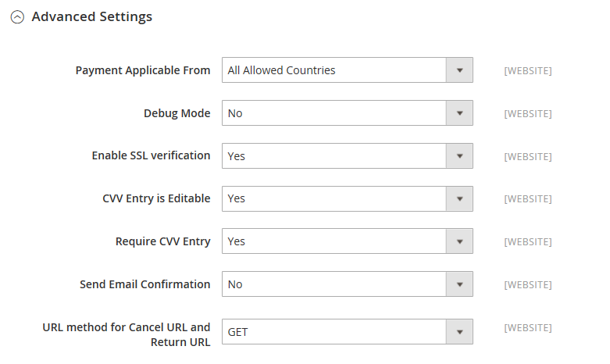Collapse the Advanced Settings section chevron icon
The height and width of the screenshot is (364, 610).
point(17,17)
